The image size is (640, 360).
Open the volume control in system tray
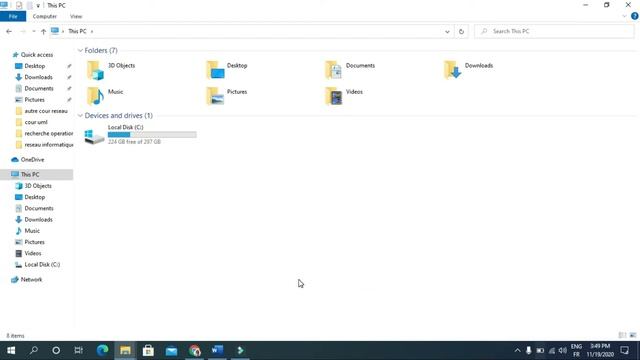(563, 350)
